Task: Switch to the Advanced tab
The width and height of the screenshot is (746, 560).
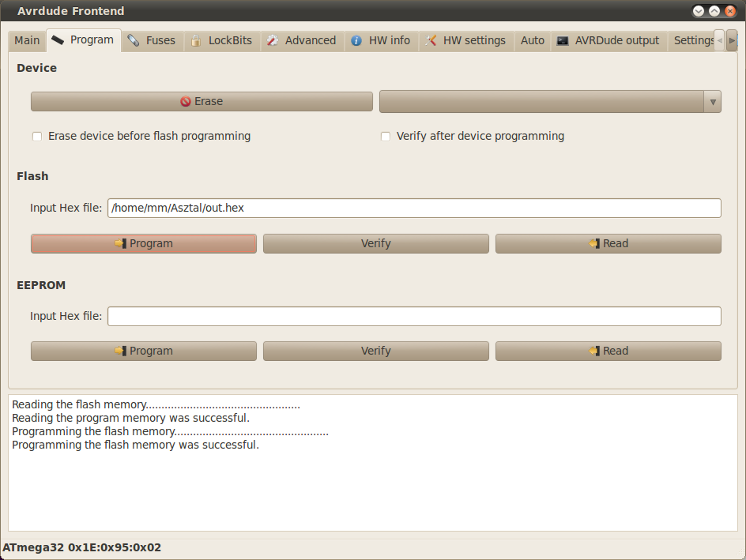Action: [x=302, y=41]
